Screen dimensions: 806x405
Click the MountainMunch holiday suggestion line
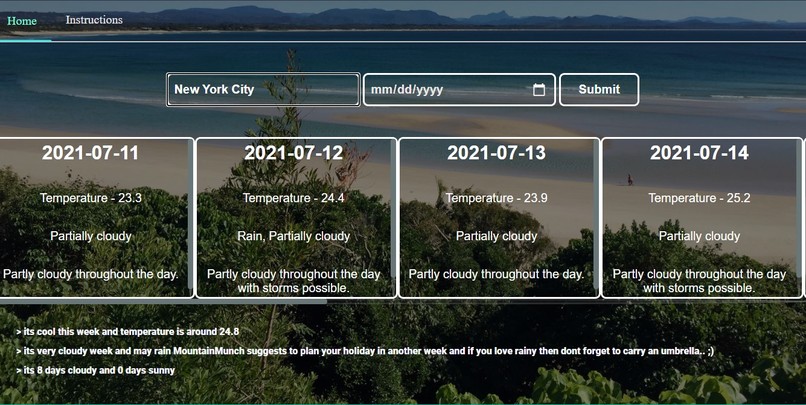[365, 351]
